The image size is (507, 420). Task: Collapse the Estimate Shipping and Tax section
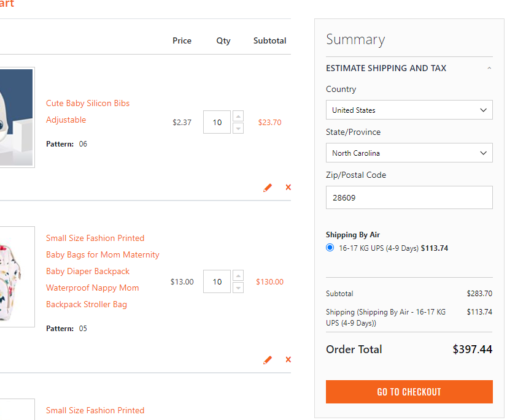(x=489, y=68)
